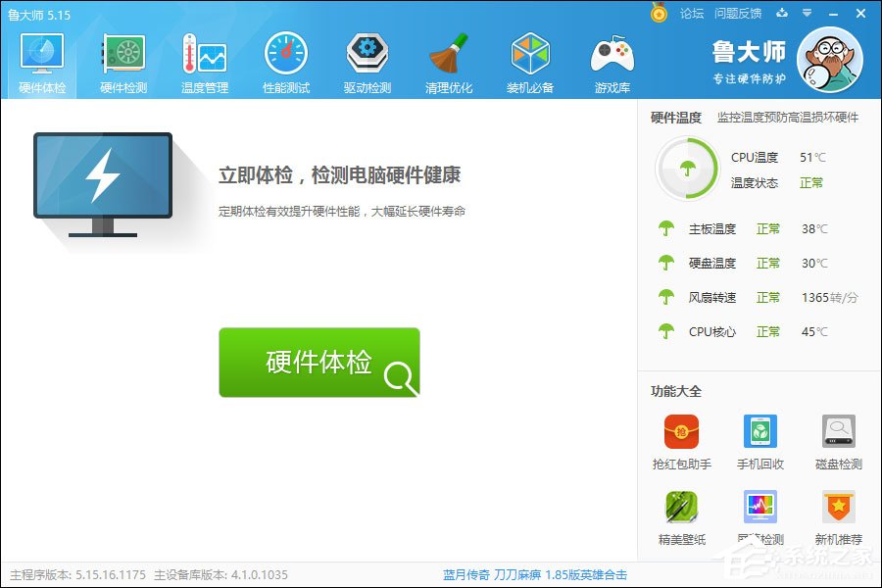Open the 清理优化 cleanup optimization tool
The image size is (882, 588).
pos(447,59)
